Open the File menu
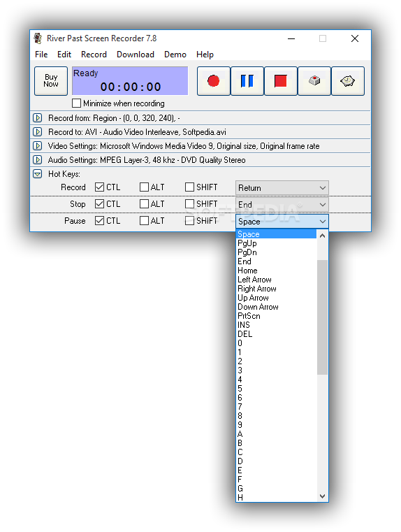This screenshot has height=532, width=401. (41, 55)
